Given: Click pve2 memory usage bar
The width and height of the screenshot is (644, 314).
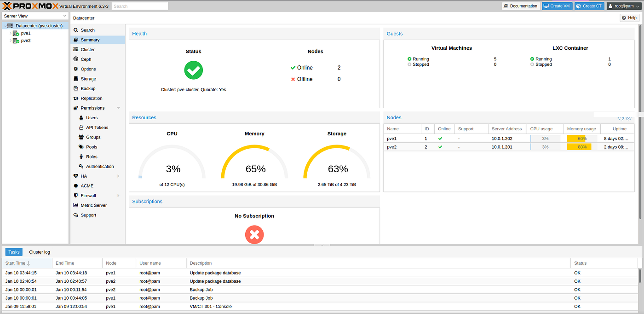Looking at the screenshot, I should 581,147.
